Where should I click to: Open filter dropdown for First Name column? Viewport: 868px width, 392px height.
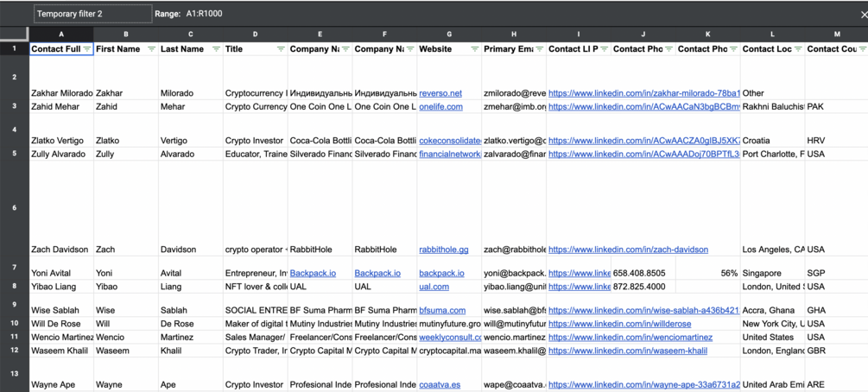click(x=152, y=49)
